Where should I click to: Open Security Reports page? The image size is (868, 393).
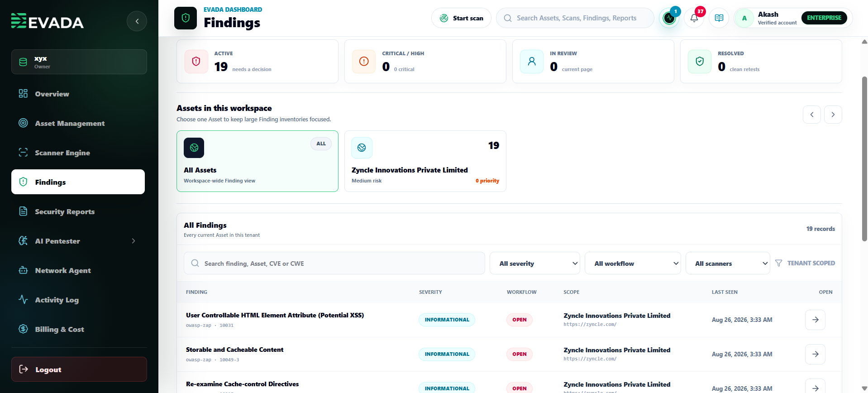point(78,211)
